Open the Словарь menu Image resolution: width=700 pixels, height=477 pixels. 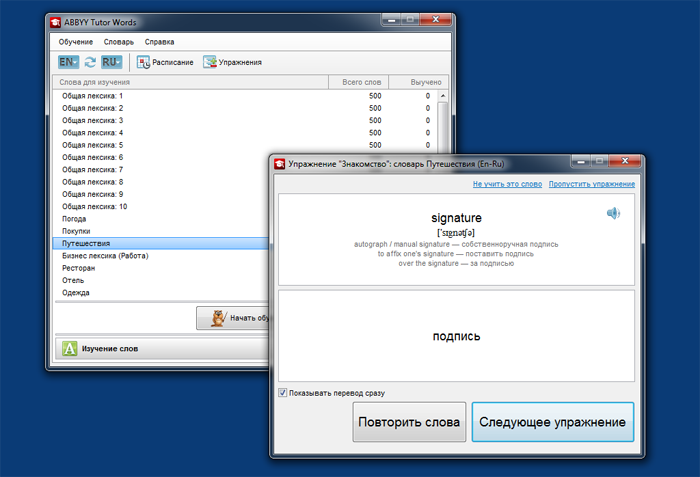118,42
